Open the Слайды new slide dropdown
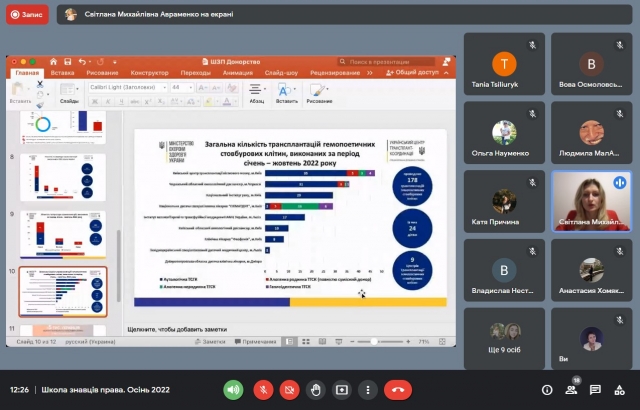This screenshot has width=640, height=410. pos(69,93)
